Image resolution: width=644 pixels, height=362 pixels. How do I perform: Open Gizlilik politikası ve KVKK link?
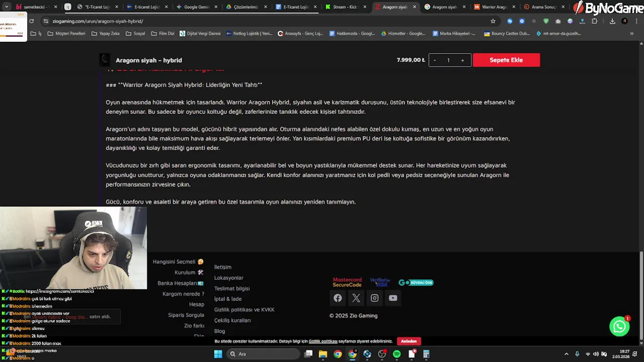click(245, 310)
